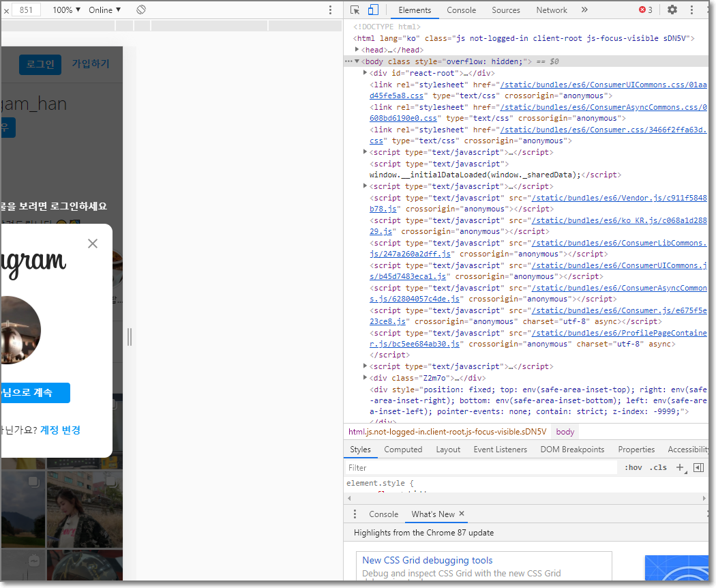Click the 로그인 login button

click(40, 64)
